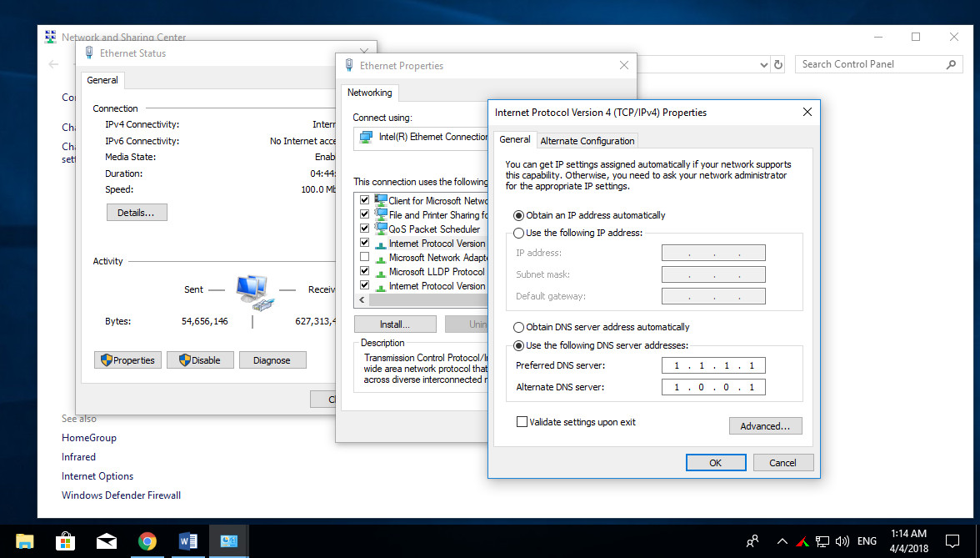Click the Preferred DNS server field
This screenshot has height=558, width=980.
coord(713,365)
